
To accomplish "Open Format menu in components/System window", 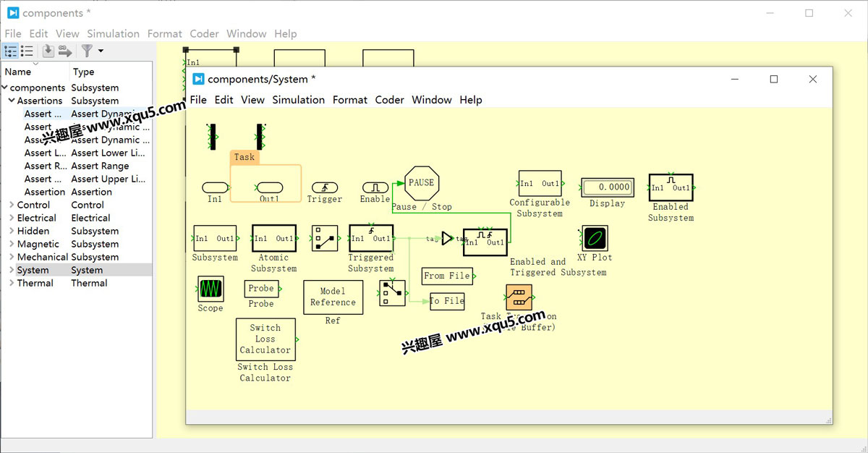I will click(x=350, y=100).
